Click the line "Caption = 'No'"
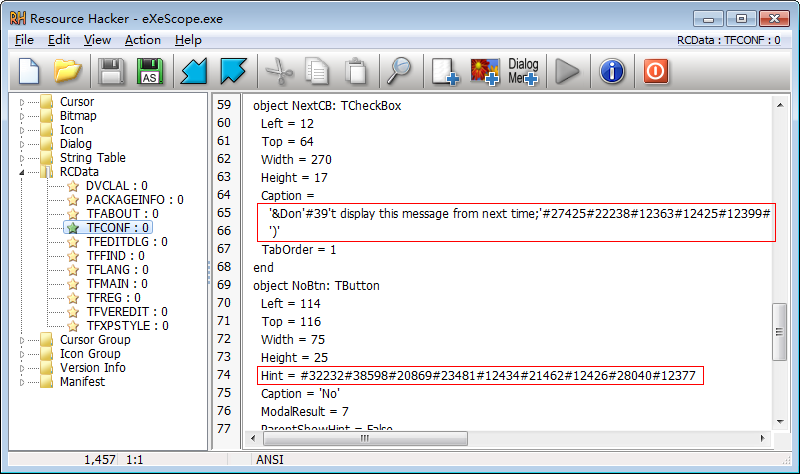Screen dimensions: 800x474 click(300, 394)
